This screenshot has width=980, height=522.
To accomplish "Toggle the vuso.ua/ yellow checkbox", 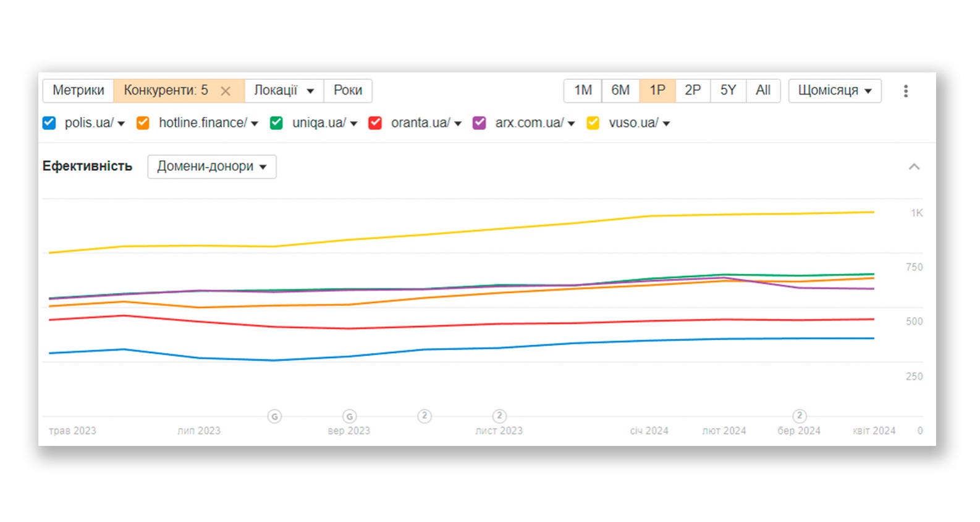I will point(593,123).
